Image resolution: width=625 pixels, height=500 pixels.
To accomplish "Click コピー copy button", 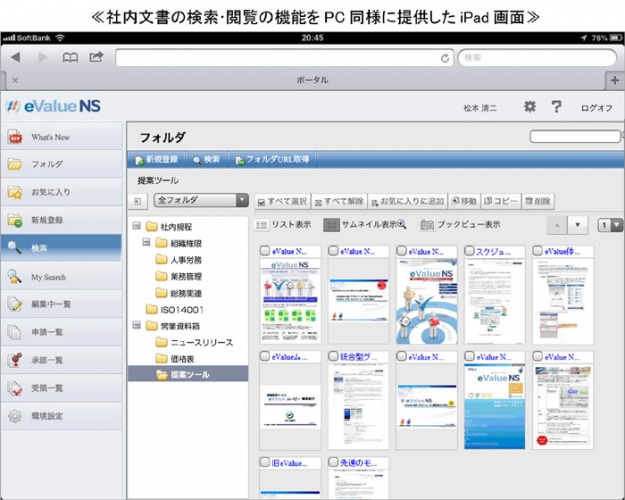I will click(501, 201).
